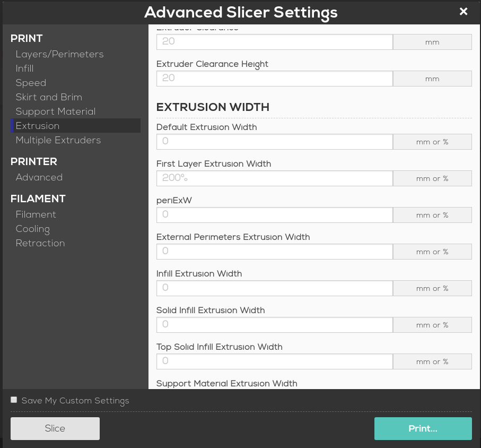Go to Speed settings

tap(31, 83)
